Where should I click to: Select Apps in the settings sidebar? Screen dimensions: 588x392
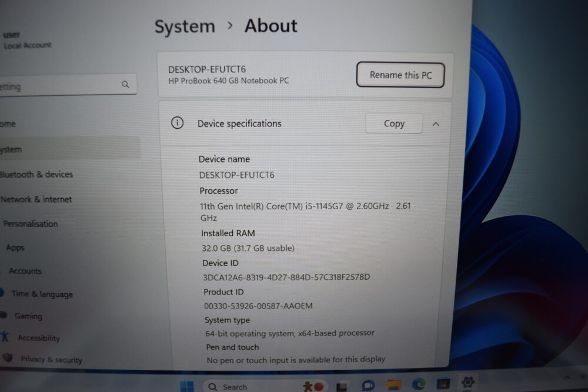tap(15, 247)
